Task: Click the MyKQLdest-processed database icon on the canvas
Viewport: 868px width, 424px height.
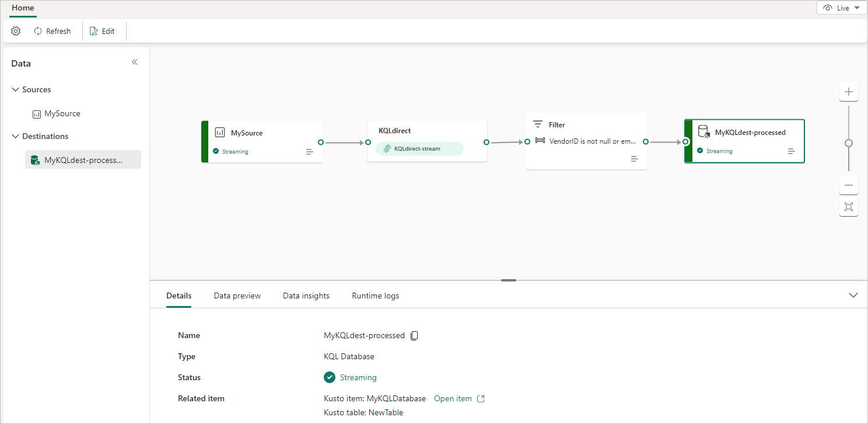Action: coord(704,131)
